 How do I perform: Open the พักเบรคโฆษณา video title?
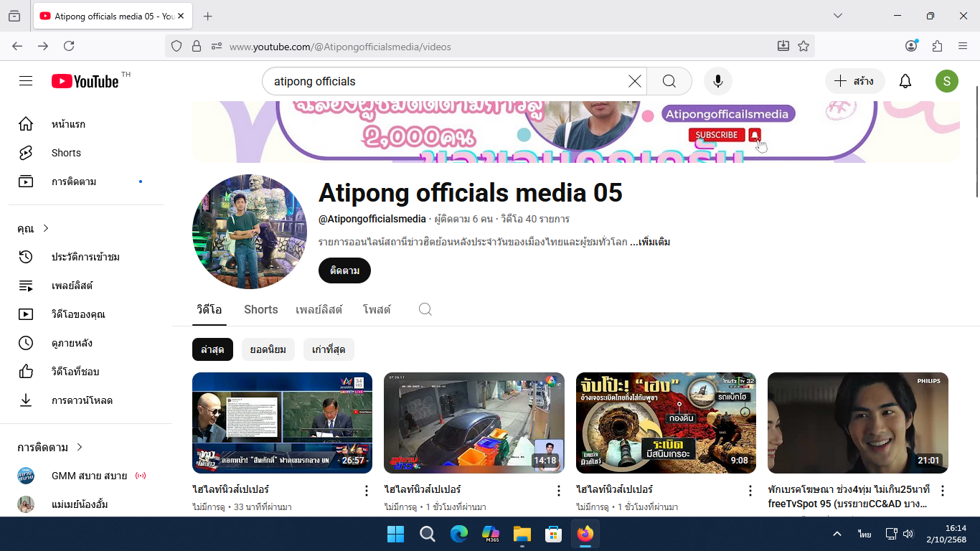pos(849,496)
